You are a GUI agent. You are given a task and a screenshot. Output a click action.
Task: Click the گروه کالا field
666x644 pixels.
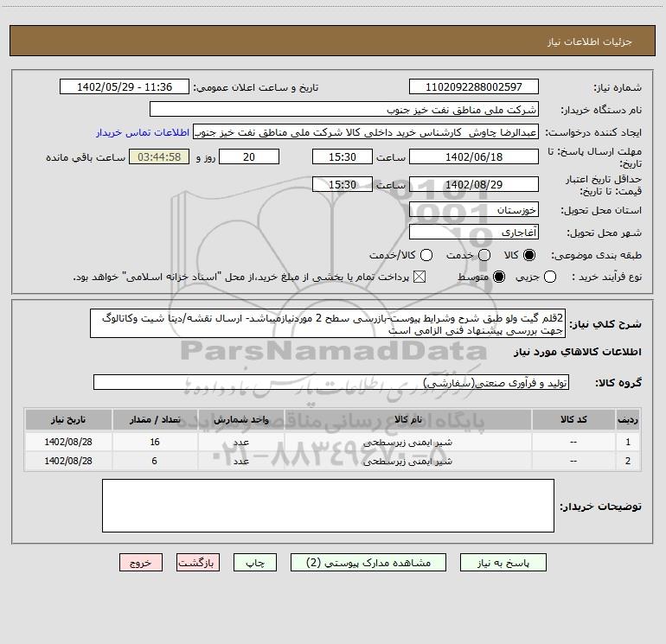pos(330,382)
